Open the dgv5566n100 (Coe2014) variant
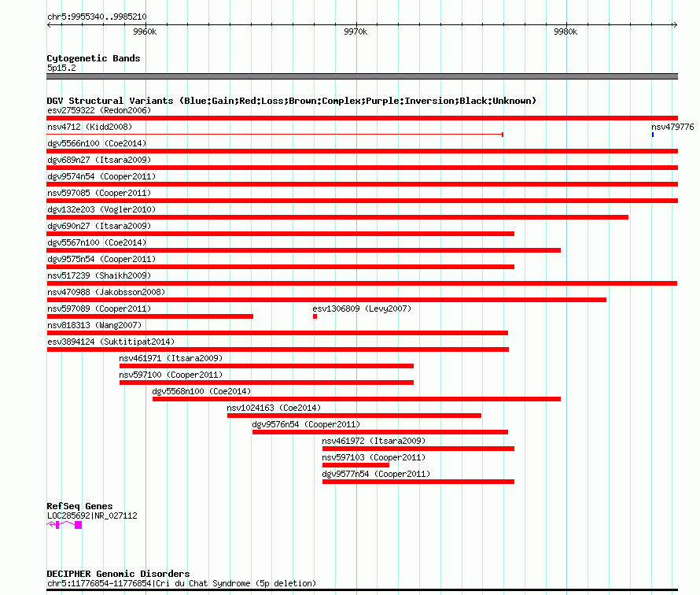 (x=362, y=151)
